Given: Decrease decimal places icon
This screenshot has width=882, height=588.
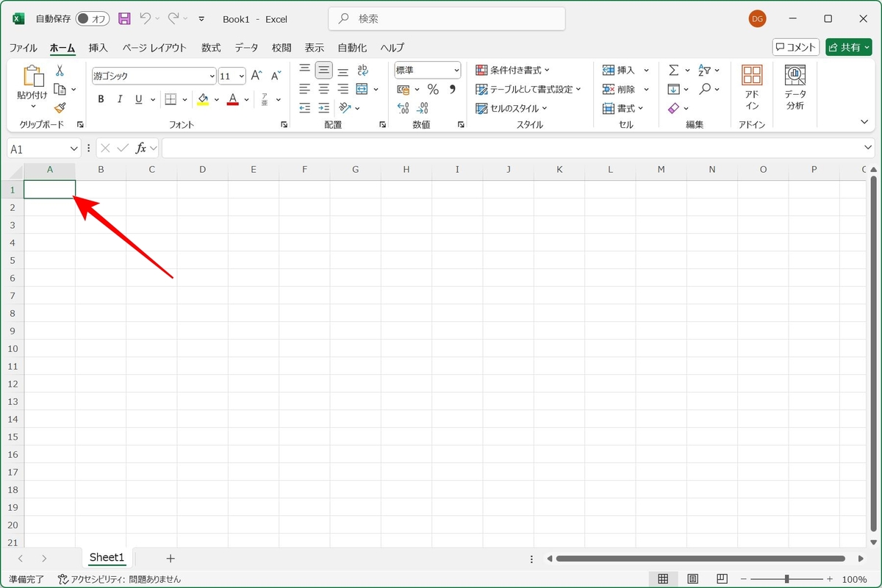Looking at the screenshot, I should pyautogui.click(x=422, y=108).
